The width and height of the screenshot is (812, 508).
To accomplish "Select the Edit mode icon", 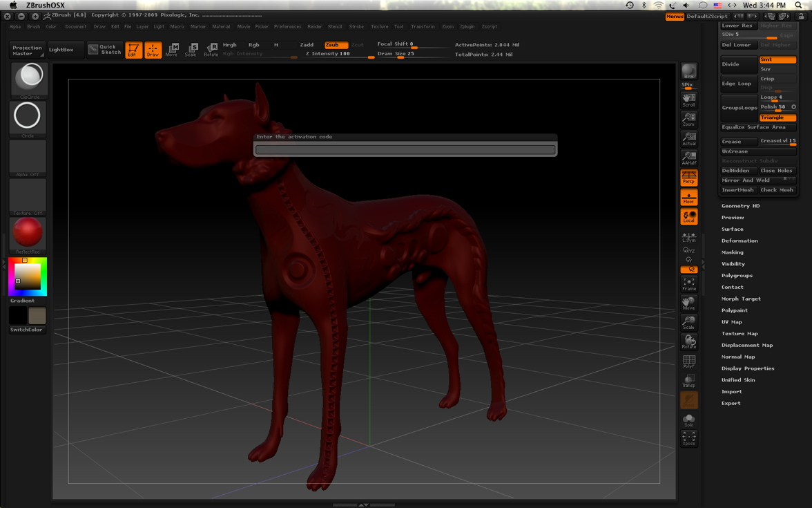I will (x=133, y=50).
